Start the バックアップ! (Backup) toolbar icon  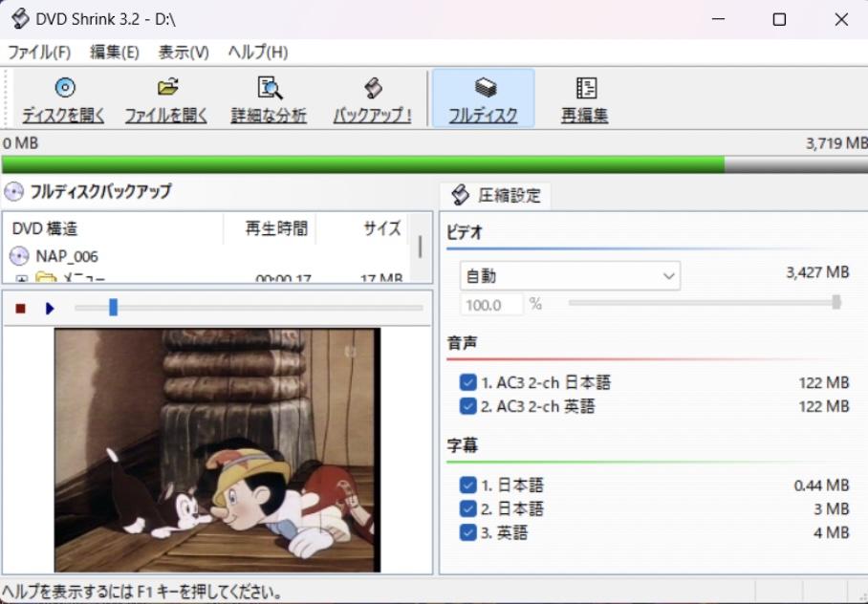point(373,89)
